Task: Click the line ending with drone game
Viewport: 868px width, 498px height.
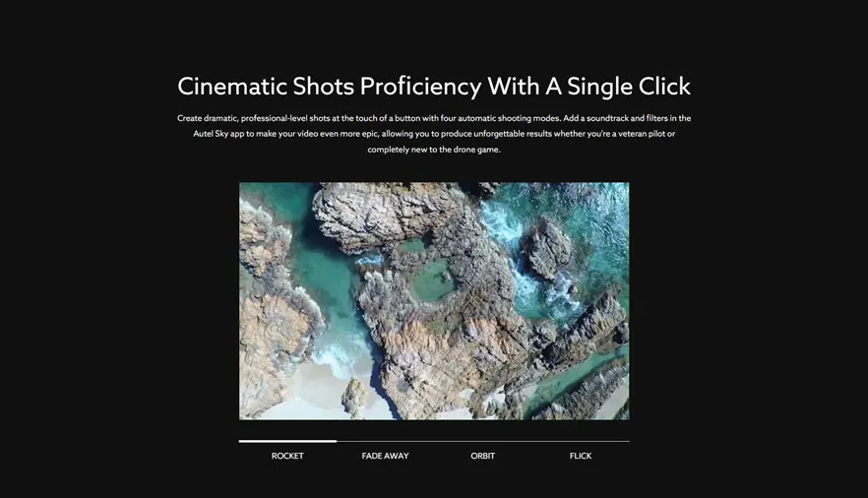Action: pos(434,150)
